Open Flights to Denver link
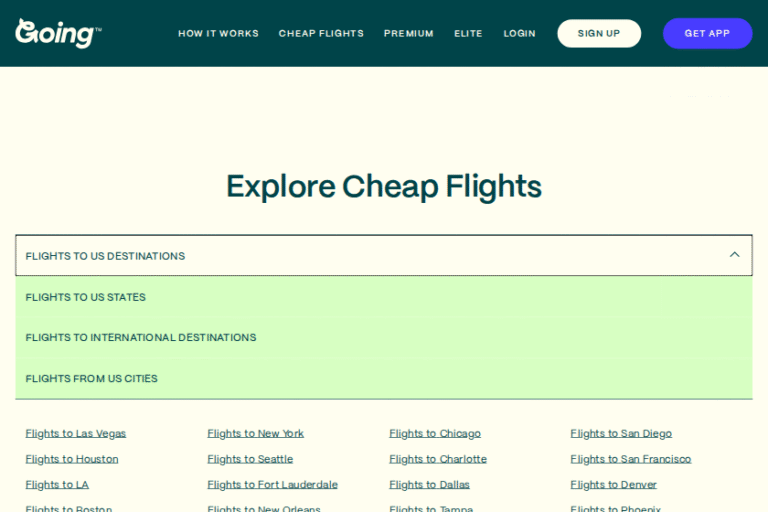This screenshot has width=768, height=512. pos(613,485)
